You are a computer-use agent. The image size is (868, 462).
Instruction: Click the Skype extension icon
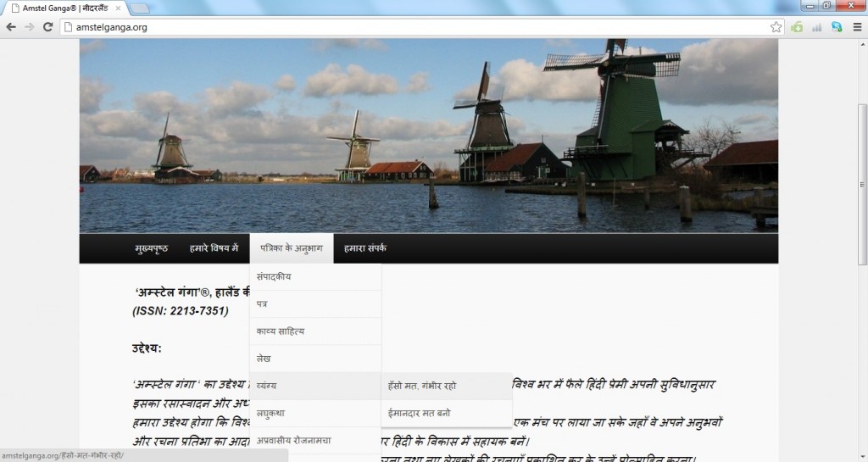(837, 27)
